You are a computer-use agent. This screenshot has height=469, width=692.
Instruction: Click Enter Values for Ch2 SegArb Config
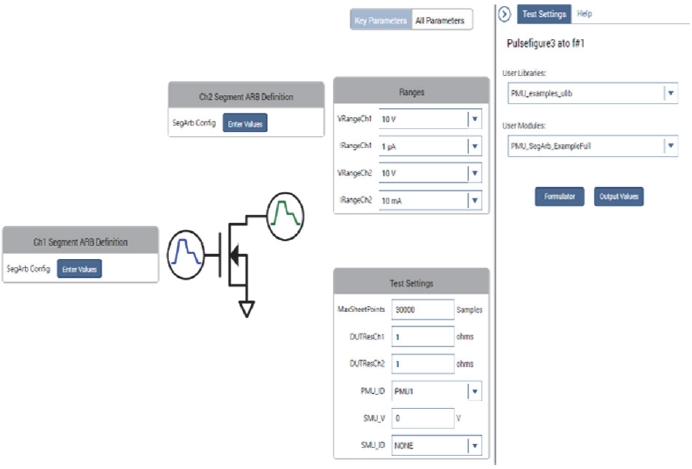point(245,123)
